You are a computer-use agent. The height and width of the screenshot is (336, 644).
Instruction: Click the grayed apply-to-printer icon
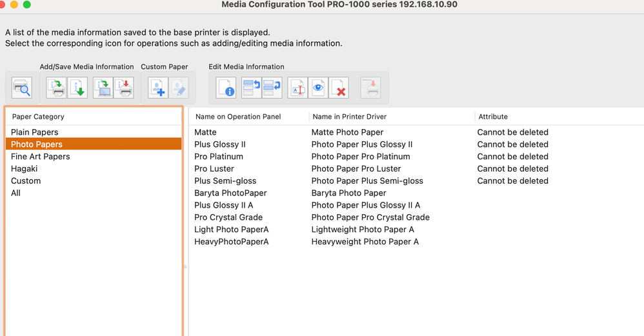(371, 88)
